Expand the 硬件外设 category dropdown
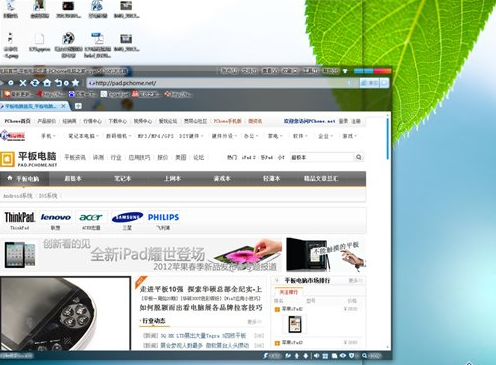Screen dimensions: 496x365 [224, 136]
